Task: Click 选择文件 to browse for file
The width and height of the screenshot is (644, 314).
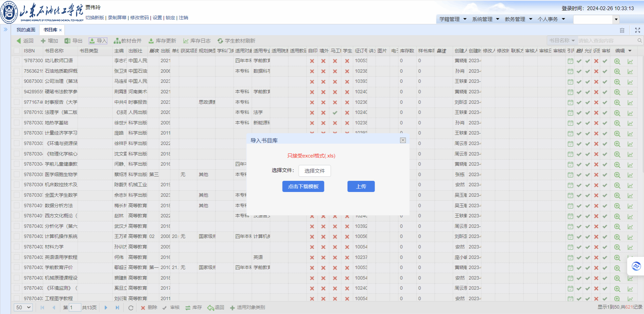Action: pos(314,171)
